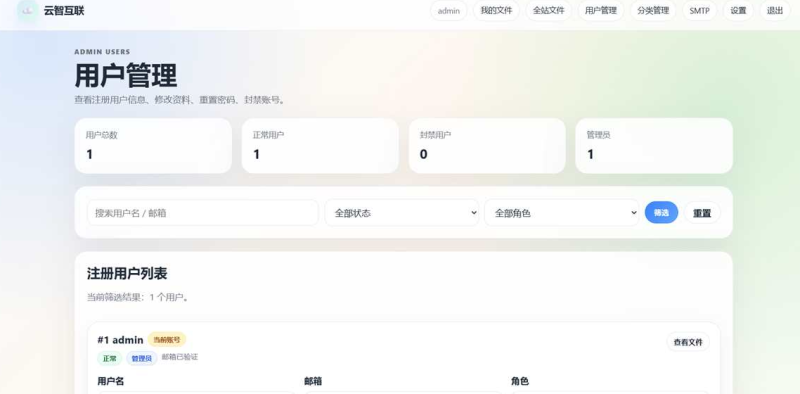
Task: Open 分类管理 in navigation
Action: (x=653, y=11)
